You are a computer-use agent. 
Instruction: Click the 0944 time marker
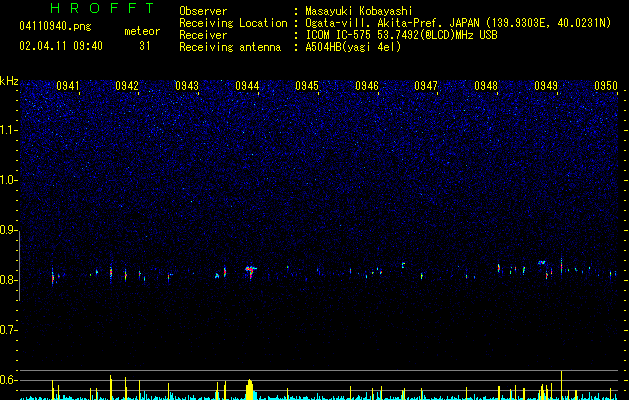coord(247,86)
